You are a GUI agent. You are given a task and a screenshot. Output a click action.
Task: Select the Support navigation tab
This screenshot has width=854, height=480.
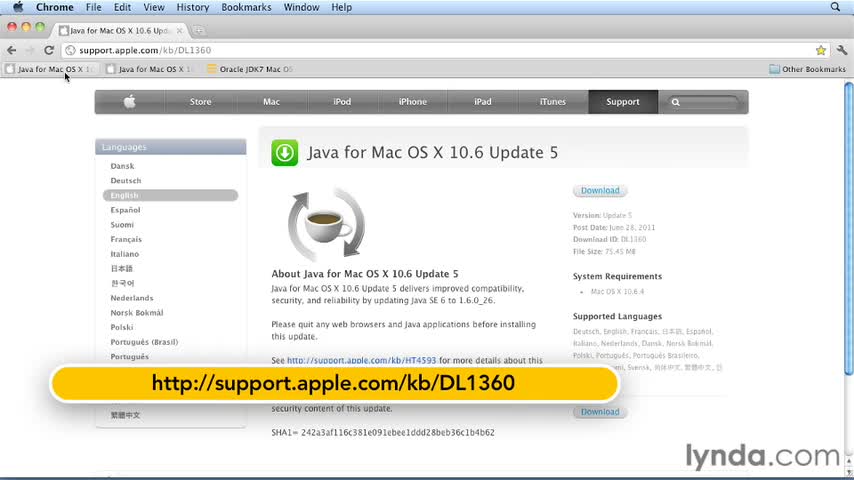[623, 102]
